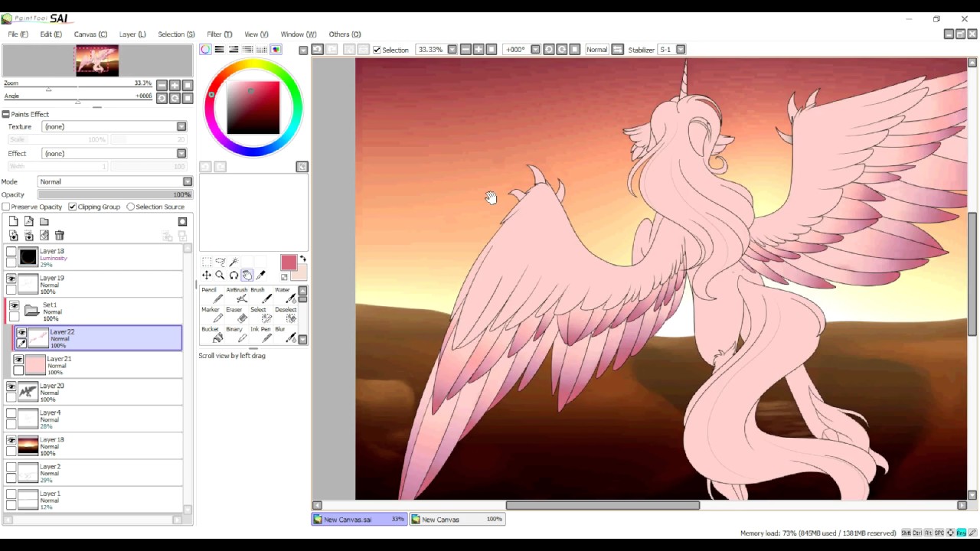980x551 pixels.
Task: Switch to the New Canvas 100% tab
Action: click(x=456, y=519)
